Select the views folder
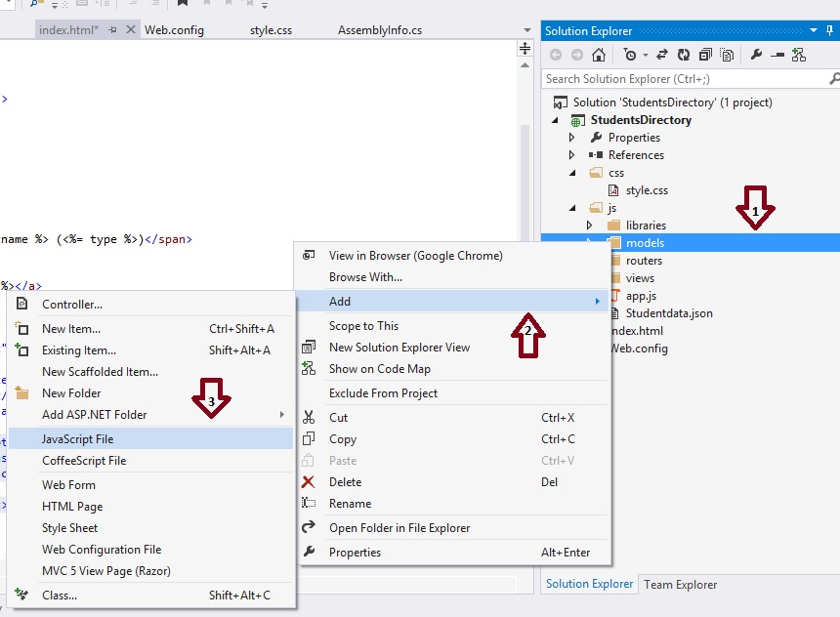Viewport: 840px width, 617px height. pos(640,278)
